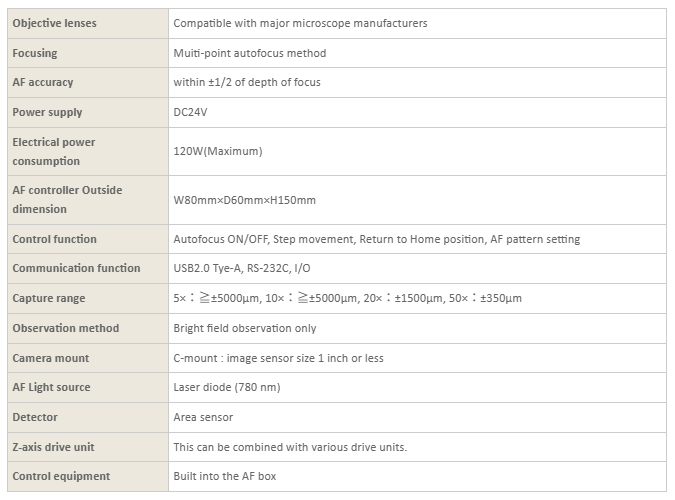
Task: Click 'Built into the AF box' text
Action: (224, 476)
